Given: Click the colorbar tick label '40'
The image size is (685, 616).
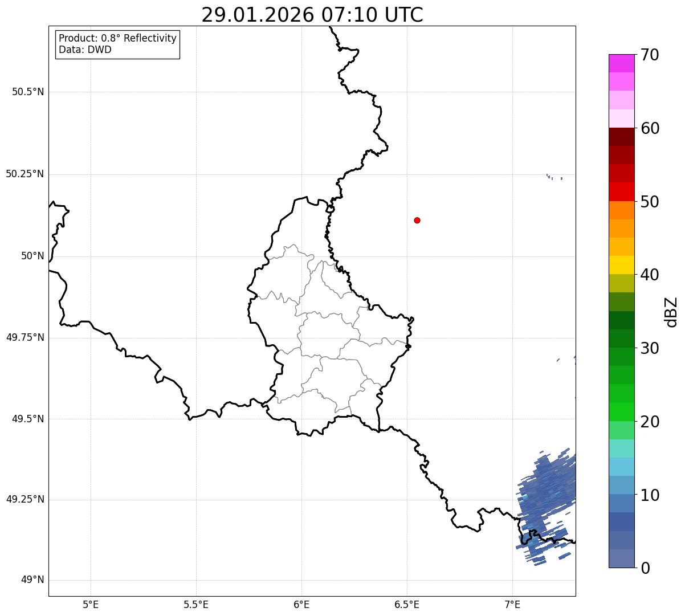Looking at the screenshot, I should [x=650, y=275].
